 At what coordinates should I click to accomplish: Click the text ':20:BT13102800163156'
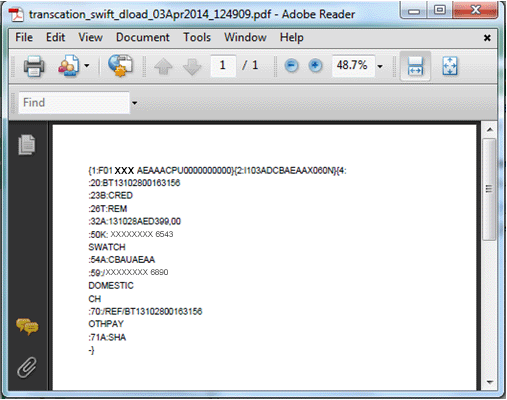pos(134,183)
